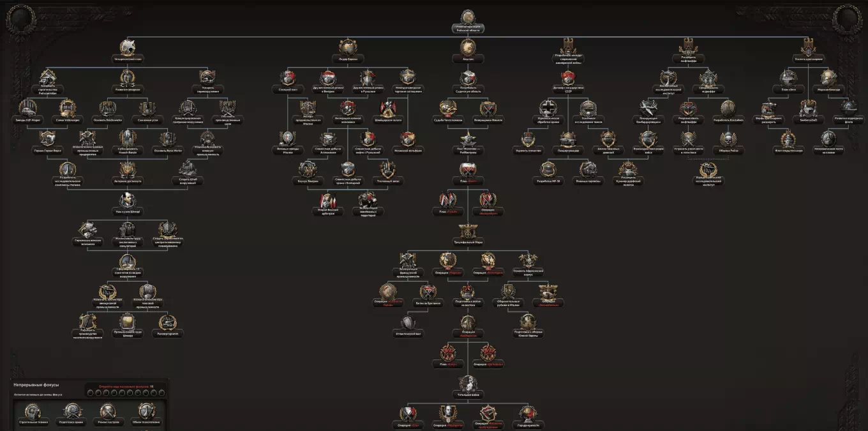Pick the Пакт Молотова — Риббентропа focus

(469, 139)
